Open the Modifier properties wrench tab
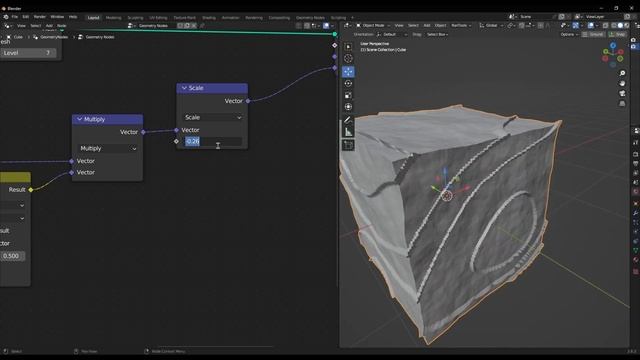The image size is (640, 360). (636, 213)
